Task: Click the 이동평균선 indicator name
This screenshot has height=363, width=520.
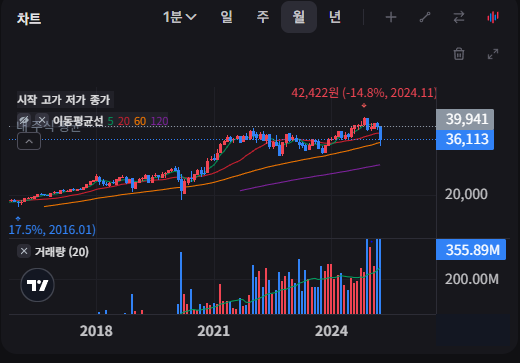Action: [x=78, y=121]
